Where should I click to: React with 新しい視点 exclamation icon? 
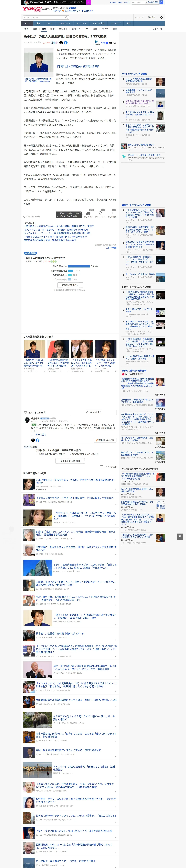click(112, 213)
